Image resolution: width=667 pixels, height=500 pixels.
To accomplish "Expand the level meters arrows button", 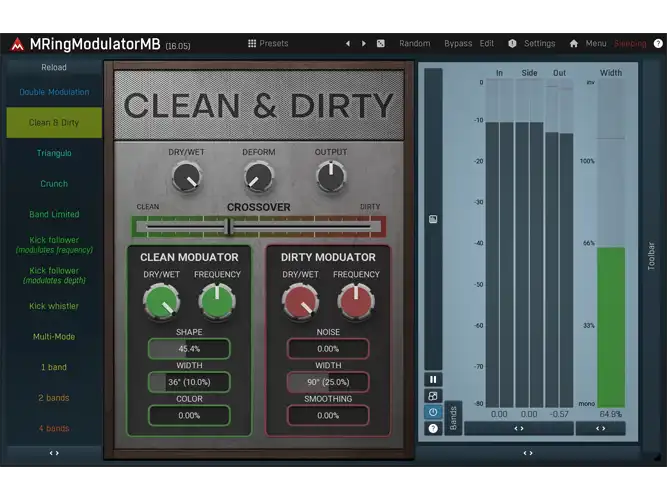I will 519,429.
